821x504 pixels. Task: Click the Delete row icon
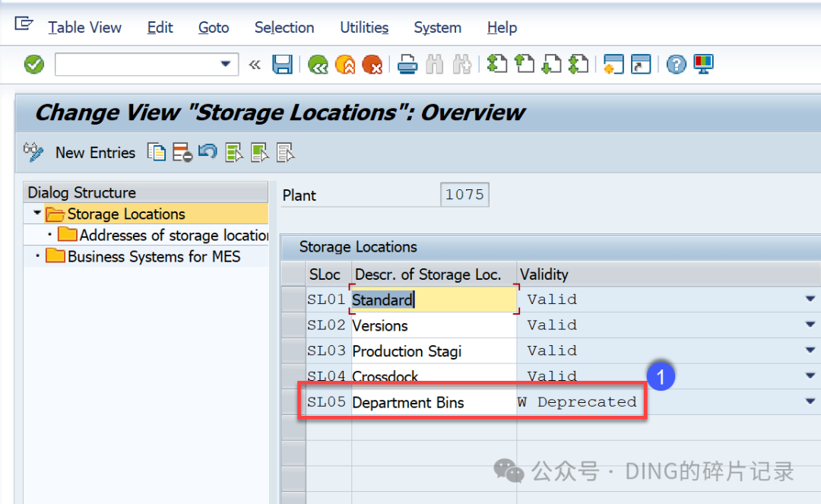pyautogui.click(x=182, y=152)
